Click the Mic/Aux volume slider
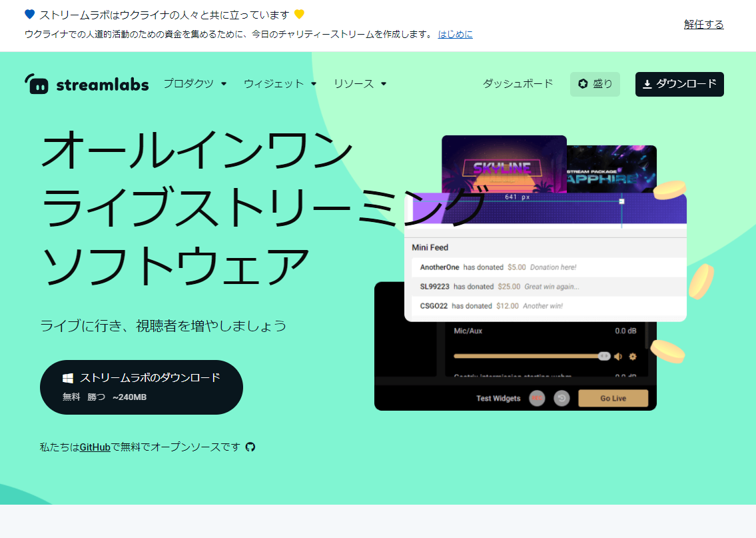The width and height of the screenshot is (756, 538). coord(532,356)
